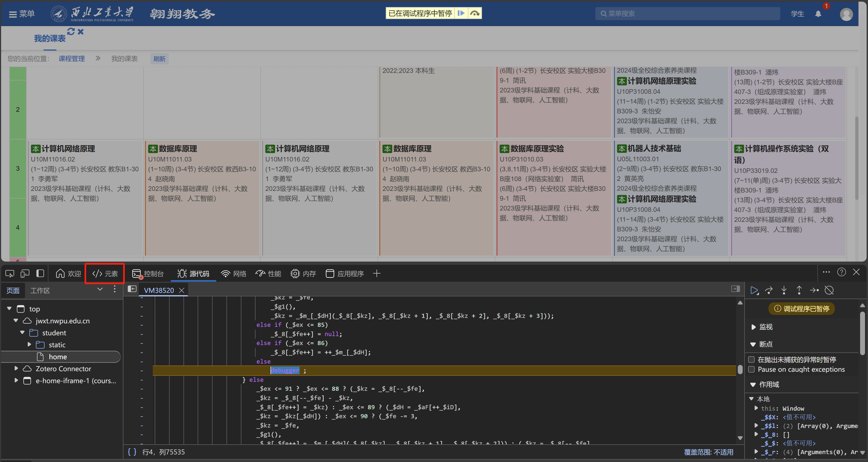Deactivate breakpoints icon
The width and height of the screenshot is (868, 462).
coord(829,290)
